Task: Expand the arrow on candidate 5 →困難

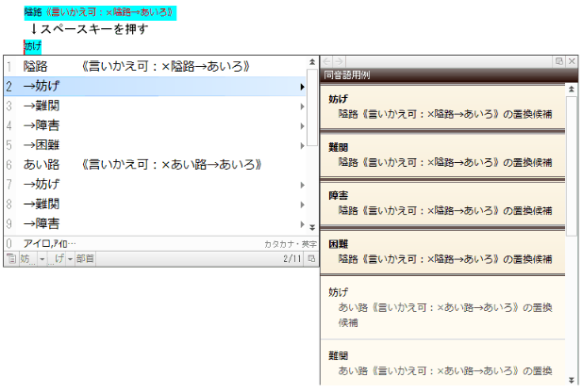Action: tap(302, 146)
